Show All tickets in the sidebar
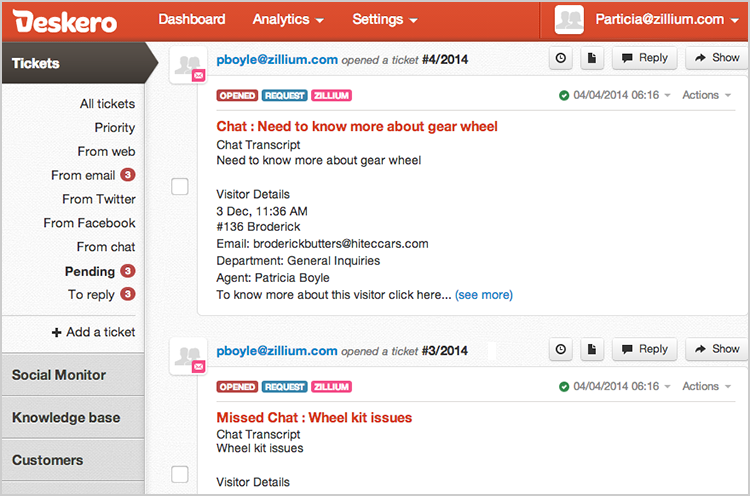 (x=108, y=104)
